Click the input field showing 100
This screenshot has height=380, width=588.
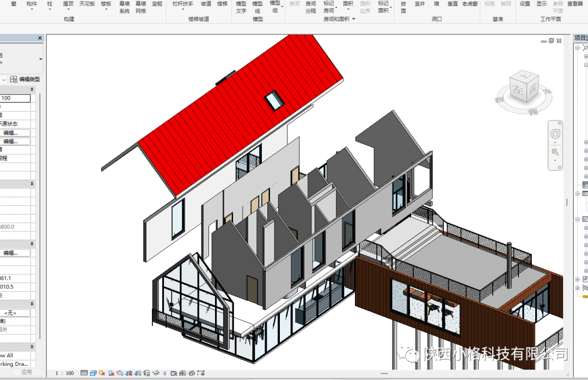point(15,99)
